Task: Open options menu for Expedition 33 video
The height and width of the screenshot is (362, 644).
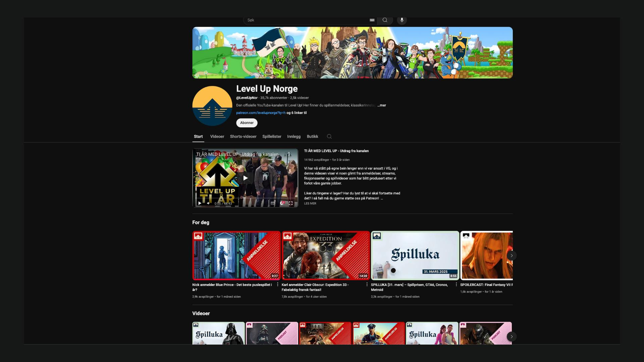Action: point(367,285)
